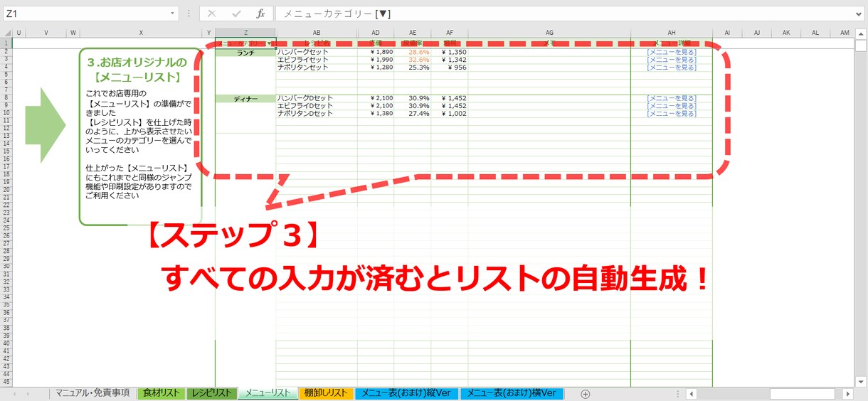868x401 pixels.
Task: Select the ¥1,280 price cell
Action: pyautogui.click(x=376, y=68)
